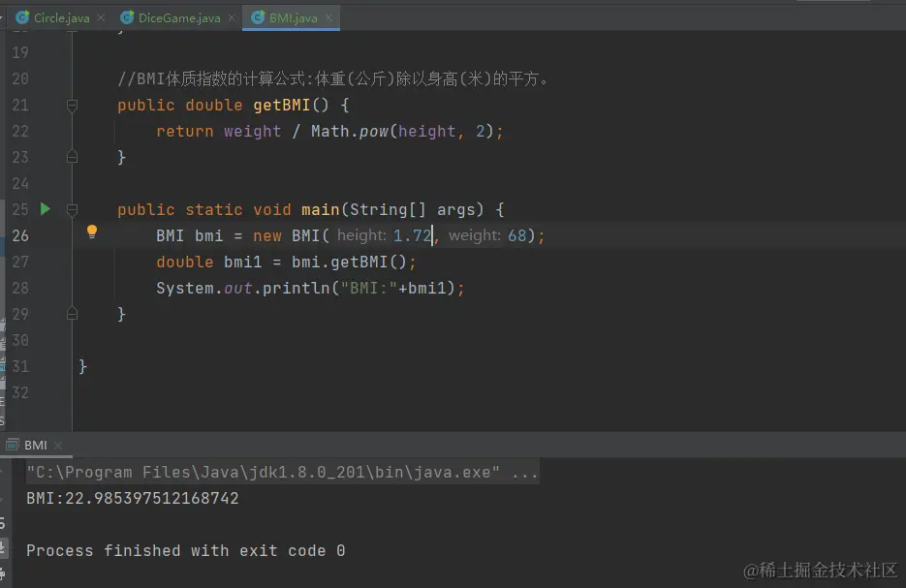This screenshot has height=588, width=906.
Task: Click line number 31 in gutter
Action: point(20,366)
